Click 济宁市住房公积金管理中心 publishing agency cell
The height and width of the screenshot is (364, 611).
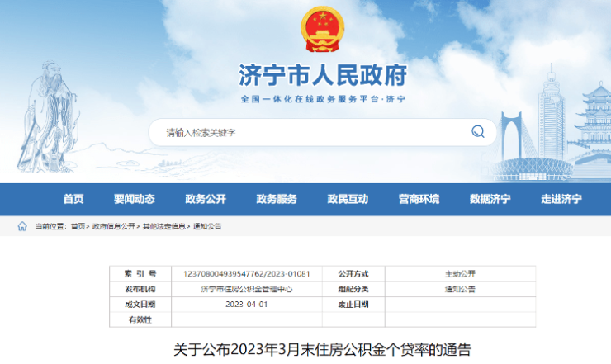click(246, 289)
